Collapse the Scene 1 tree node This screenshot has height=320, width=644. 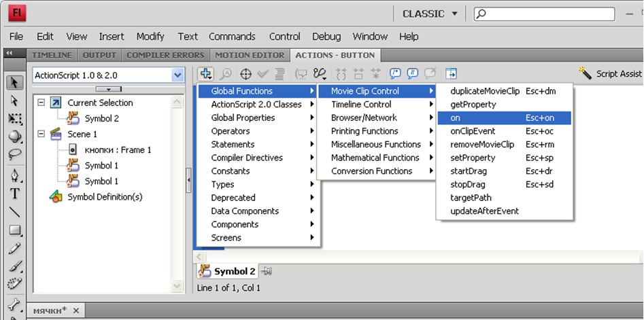[41, 134]
